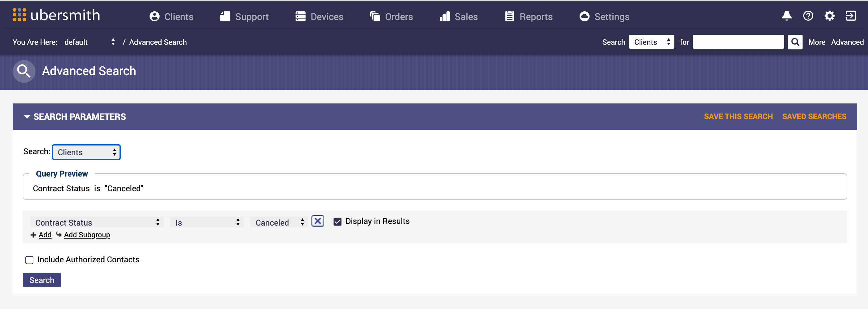
Task: Click the logout exit icon
Action: 851,16
